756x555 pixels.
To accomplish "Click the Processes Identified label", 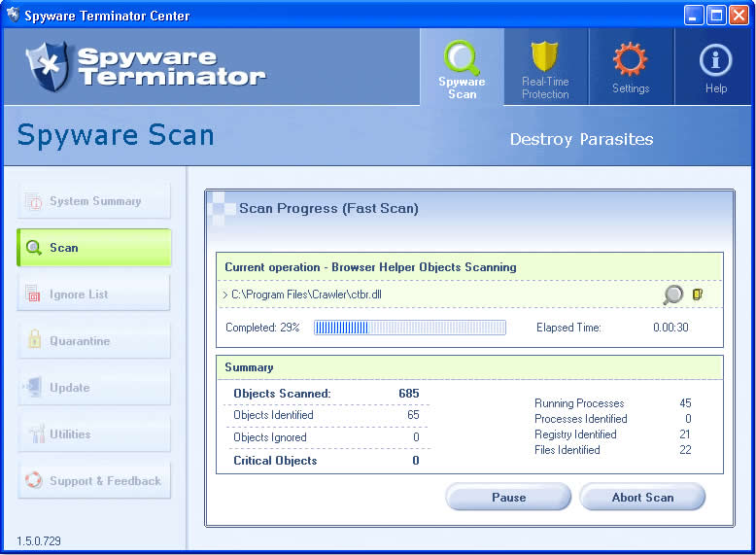I will click(x=580, y=419).
